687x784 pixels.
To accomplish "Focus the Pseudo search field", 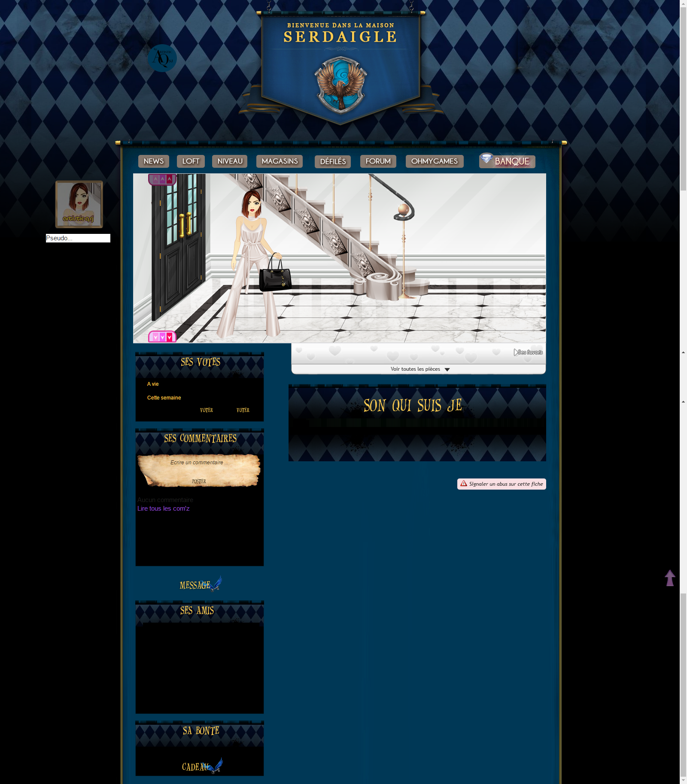I will pyautogui.click(x=78, y=238).
